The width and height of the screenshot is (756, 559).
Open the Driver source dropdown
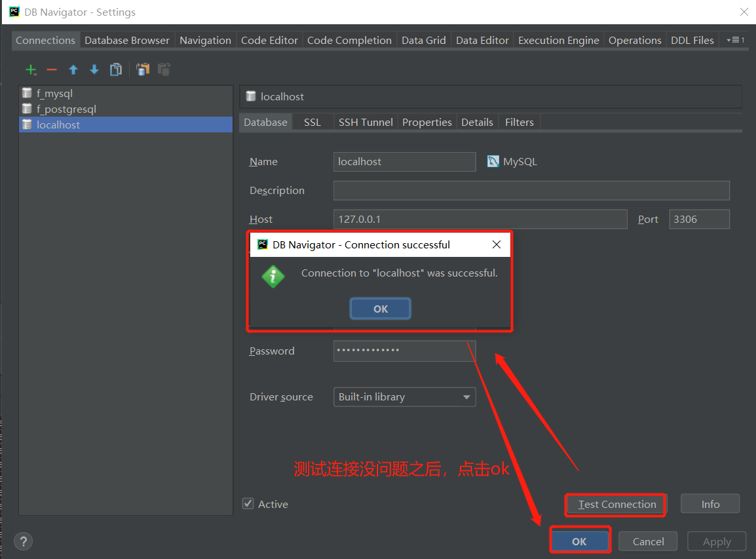[404, 397]
